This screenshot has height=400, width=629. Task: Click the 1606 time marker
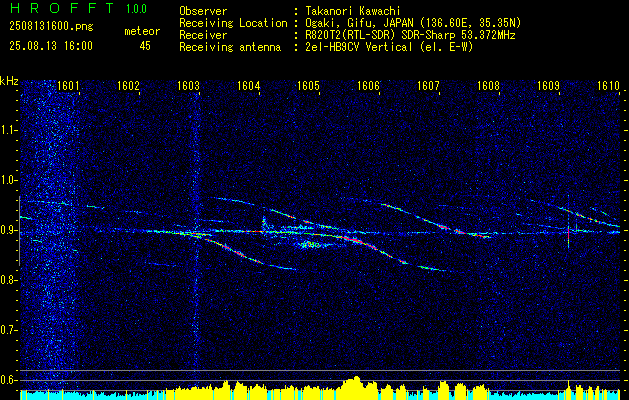coord(368,86)
